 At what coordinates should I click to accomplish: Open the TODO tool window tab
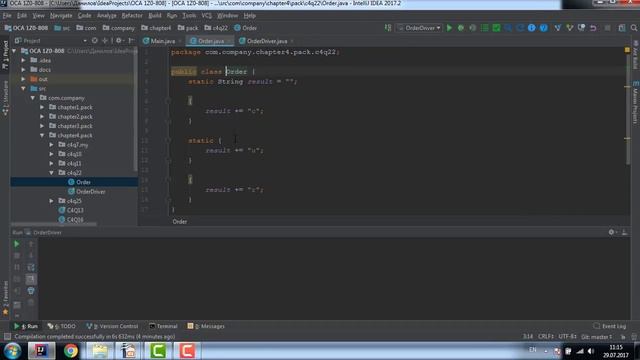point(62,326)
